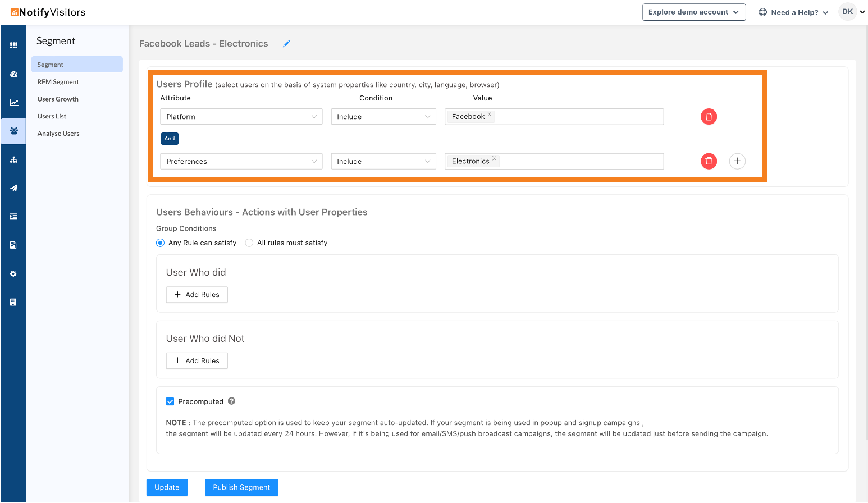The height and width of the screenshot is (503, 868).
Task: Open Users List in the side menu
Action: pos(52,116)
